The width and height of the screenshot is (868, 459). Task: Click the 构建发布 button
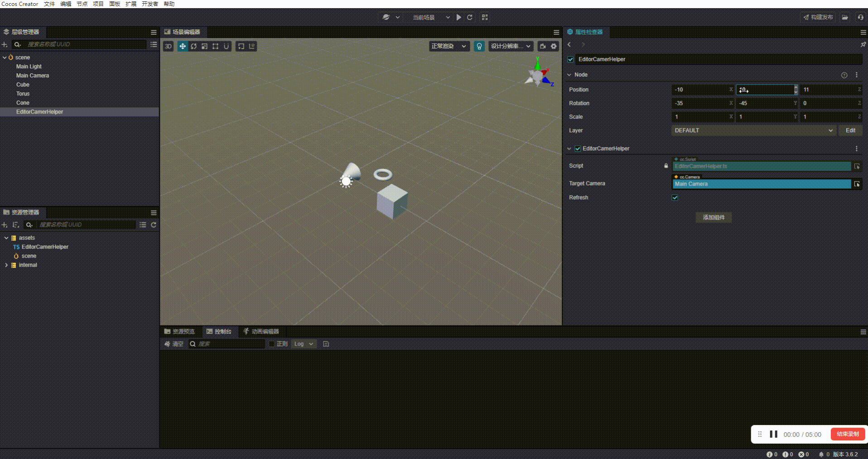pos(818,17)
